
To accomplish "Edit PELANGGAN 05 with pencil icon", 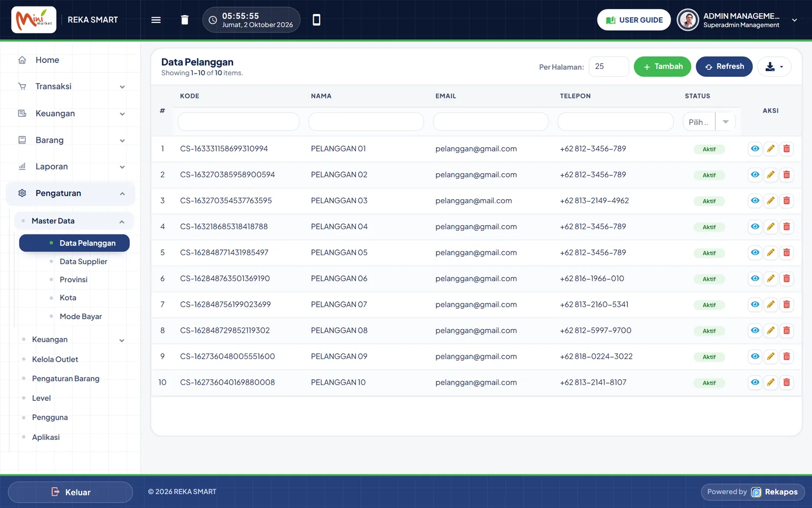I will pyautogui.click(x=770, y=252).
